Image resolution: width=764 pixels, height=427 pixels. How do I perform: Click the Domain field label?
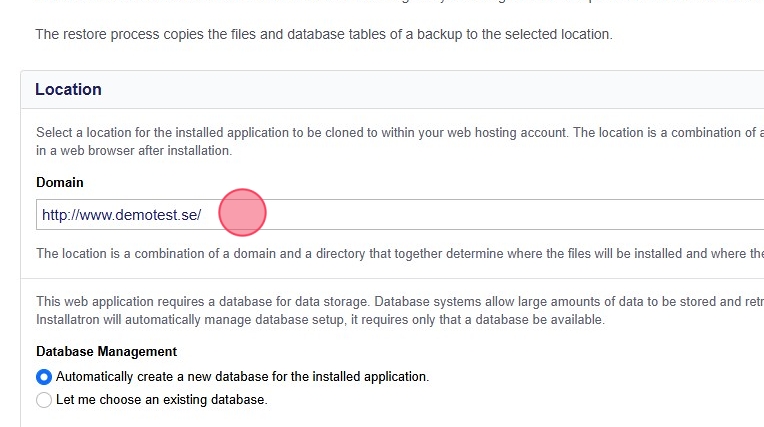click(x=60, y=182)
